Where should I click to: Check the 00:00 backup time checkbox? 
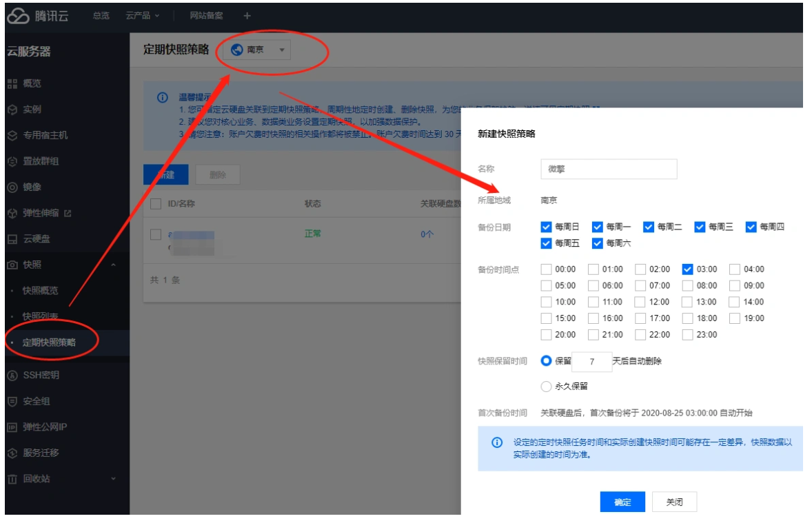pyautogui.click(x=546, y=269)
